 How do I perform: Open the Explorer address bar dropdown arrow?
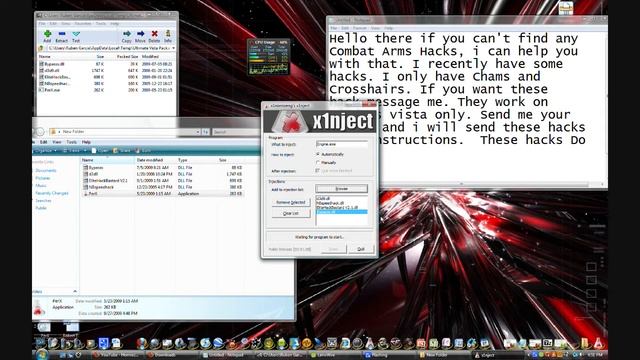(198, 132)
